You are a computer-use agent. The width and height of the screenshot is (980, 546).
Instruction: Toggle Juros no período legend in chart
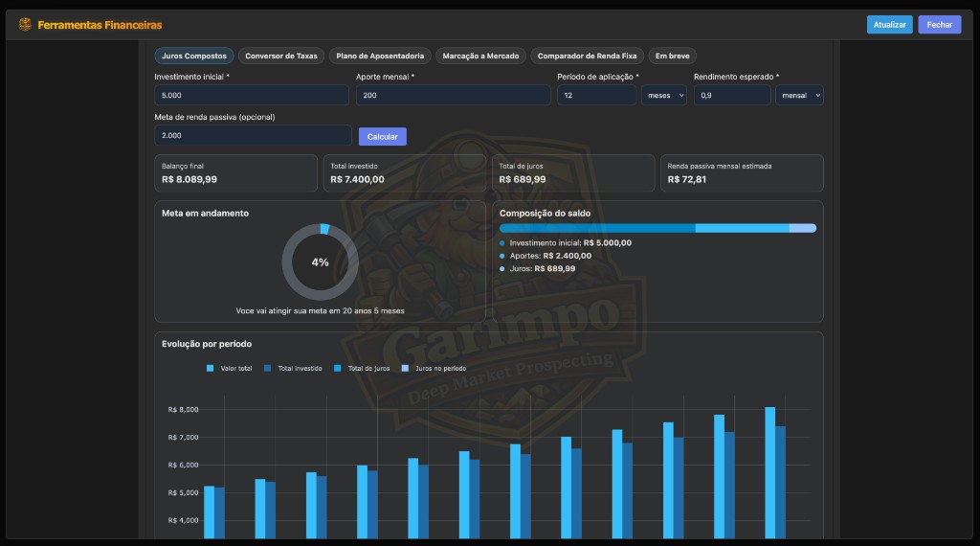pos(434,369)
